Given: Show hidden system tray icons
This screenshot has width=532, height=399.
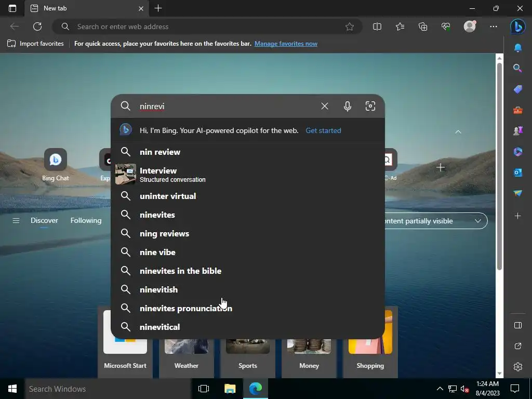Looking at the screenshot, I should pos(440,389).
